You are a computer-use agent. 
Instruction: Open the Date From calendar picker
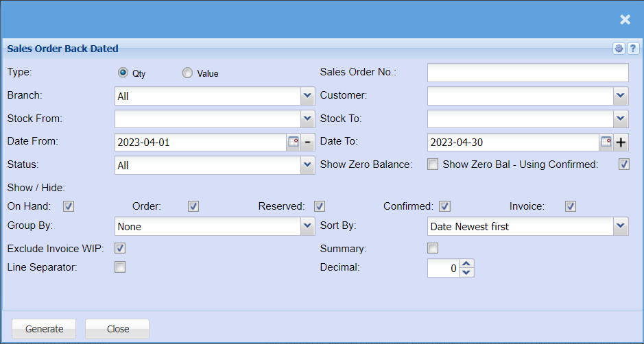pyautogui.click(x=293, y=142)
